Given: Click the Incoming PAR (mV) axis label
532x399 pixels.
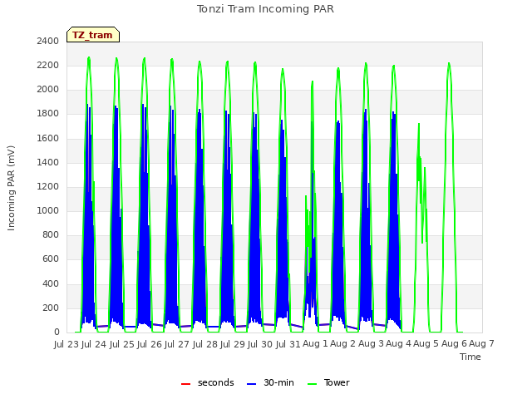Looking at the screenshot, I should pyautogui.click(x=11, y=188).
